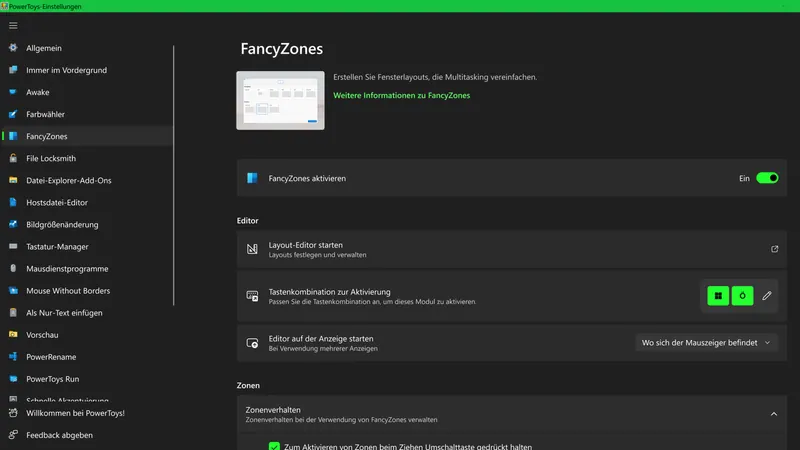Click the Allgemein gear icon
The height and width of the screenshot is (450, 800).
click(13, 48)
